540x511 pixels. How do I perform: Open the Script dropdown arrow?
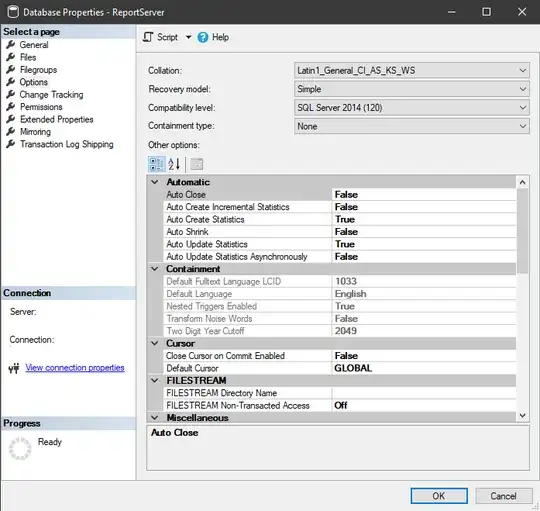pyautogui.click(x=188, y=37)
